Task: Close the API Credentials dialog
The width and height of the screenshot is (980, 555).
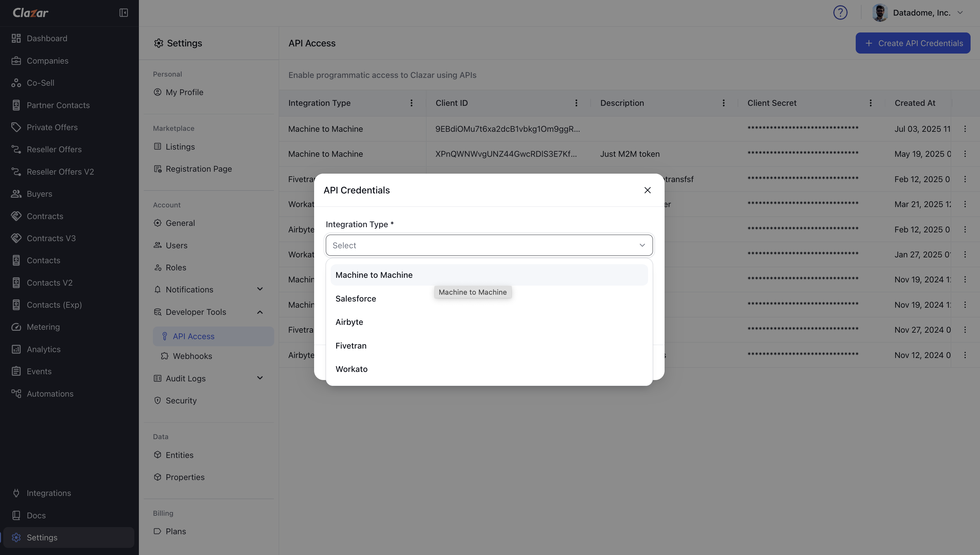Action: point(647,190)
